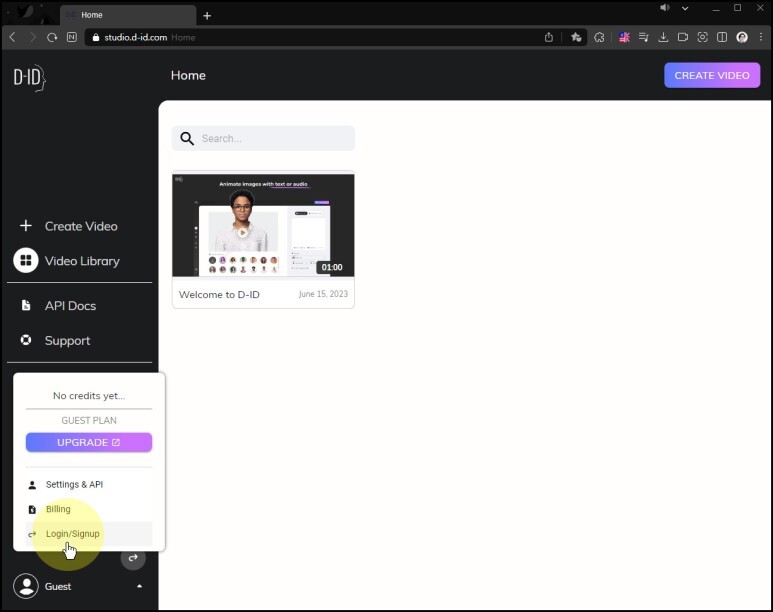This screenshot has width=773, height=612.
Task: Click the No credits yet... text
Action: 89,396
